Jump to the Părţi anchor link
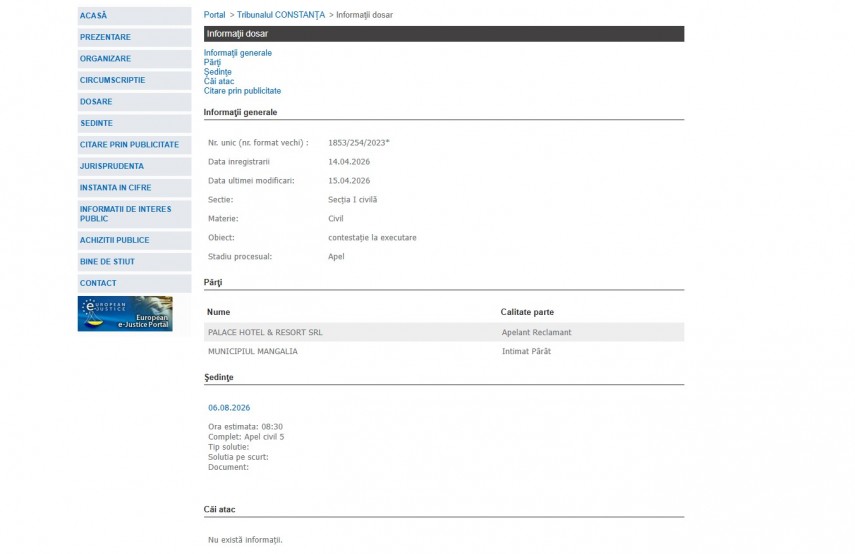 click(x=212, y=62)
